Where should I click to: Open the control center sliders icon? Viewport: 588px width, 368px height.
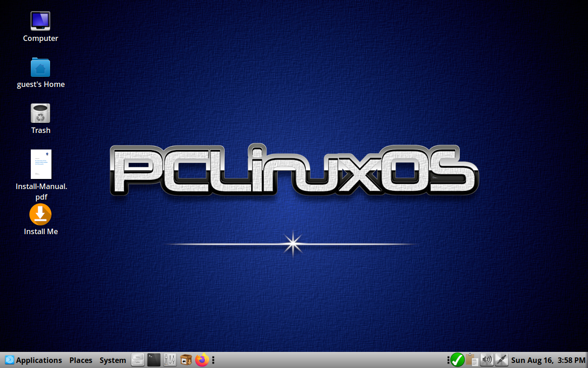pyautogui.click(x=170, y=360)
